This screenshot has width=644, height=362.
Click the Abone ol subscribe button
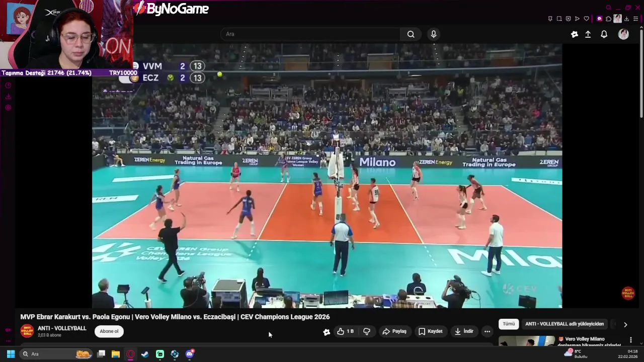click(x=109, y=331)
